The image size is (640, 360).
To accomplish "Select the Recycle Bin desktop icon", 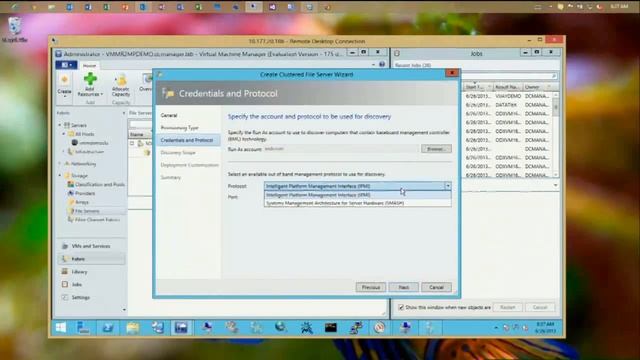I will coord(15,29).
